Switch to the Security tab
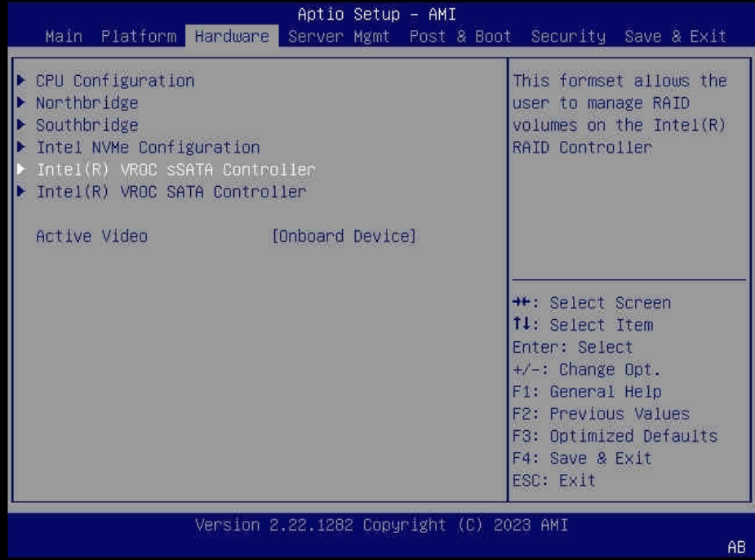 568,37
